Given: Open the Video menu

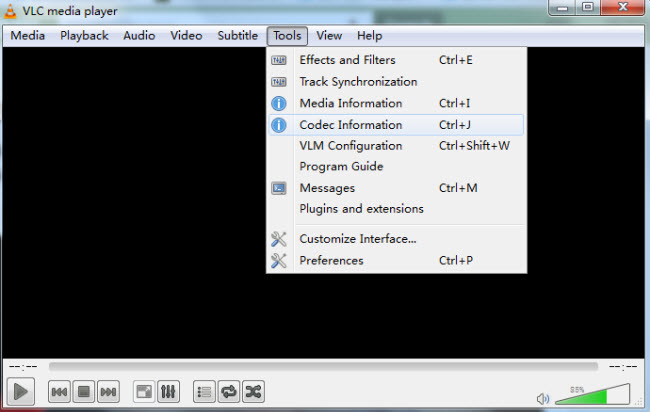Looking at the screenshot, I should click(186, 36).
